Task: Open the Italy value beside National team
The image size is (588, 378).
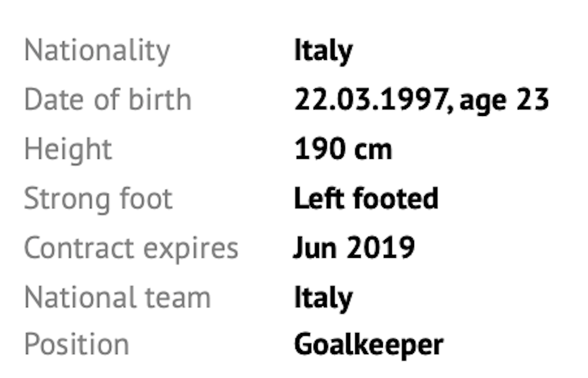Action: tap(323, 297)
